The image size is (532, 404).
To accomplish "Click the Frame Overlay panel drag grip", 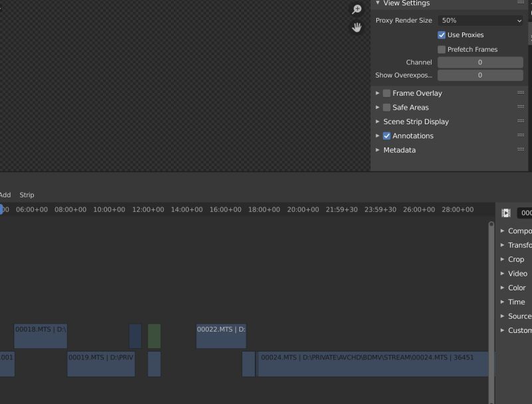I will pos(519,93).
